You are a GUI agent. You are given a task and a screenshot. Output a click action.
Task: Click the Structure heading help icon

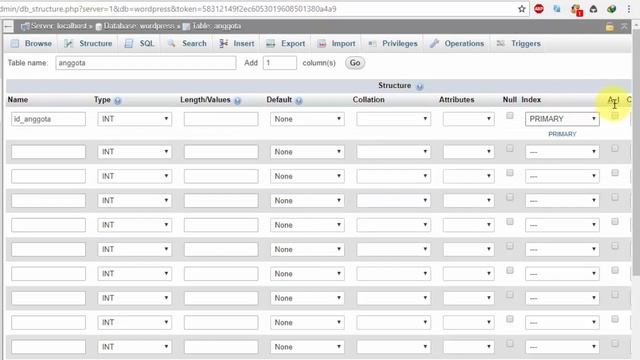419,87
